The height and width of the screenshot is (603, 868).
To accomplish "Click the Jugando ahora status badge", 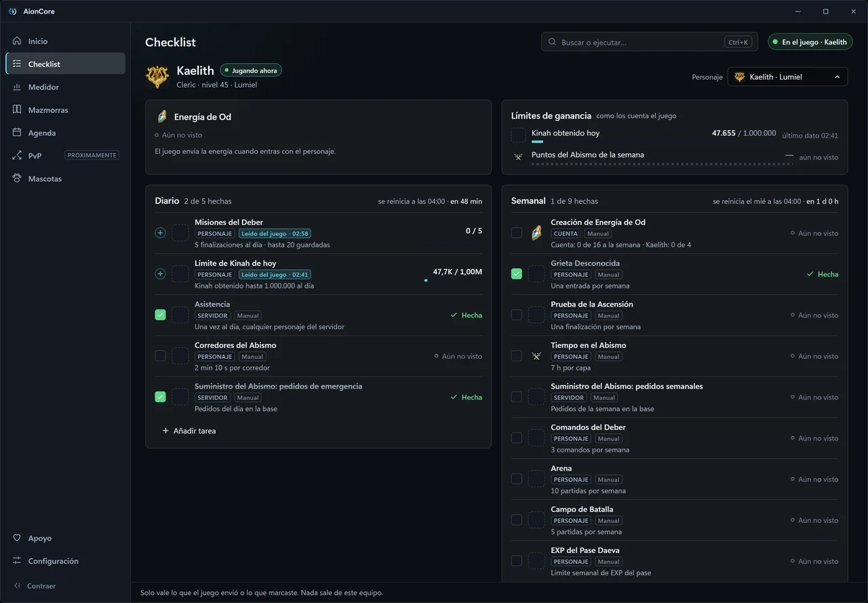I will (250, 71).
